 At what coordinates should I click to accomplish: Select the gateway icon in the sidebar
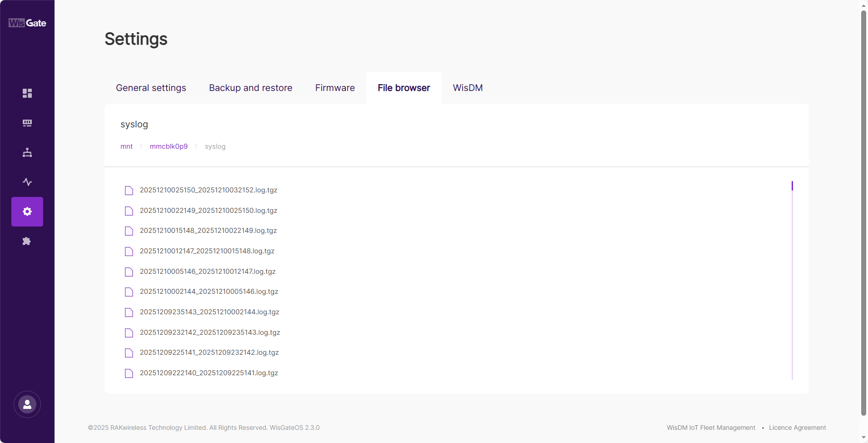27,123
